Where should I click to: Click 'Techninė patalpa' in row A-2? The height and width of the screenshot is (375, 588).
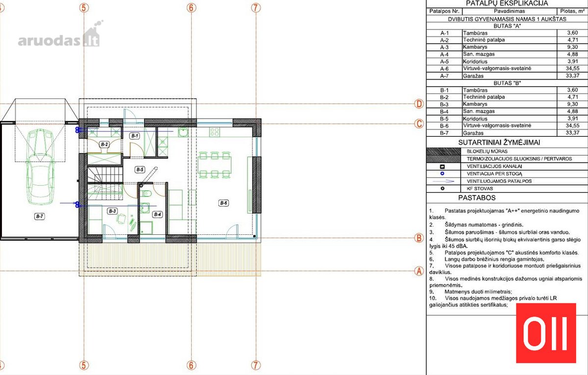point(484,40)
